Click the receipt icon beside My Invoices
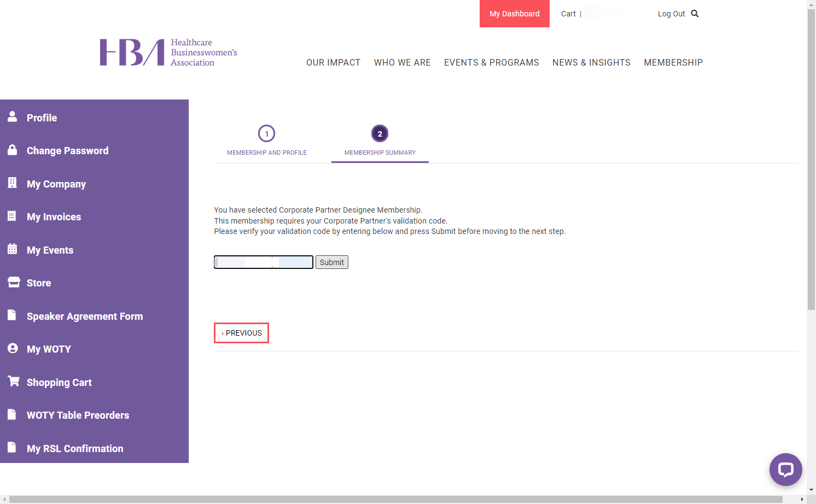The width and height of the screenshot is (816, 504). tap(11, 216)
